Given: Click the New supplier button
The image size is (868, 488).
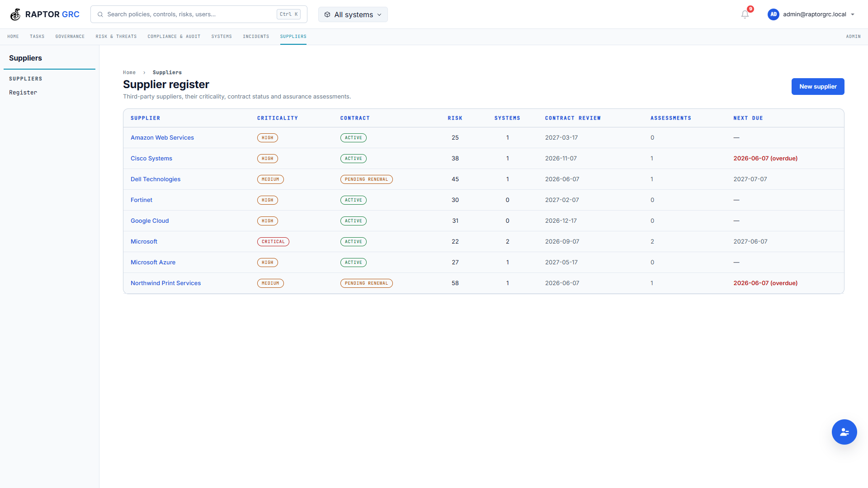Looking at the screenshot, I should tap(818, 86).
